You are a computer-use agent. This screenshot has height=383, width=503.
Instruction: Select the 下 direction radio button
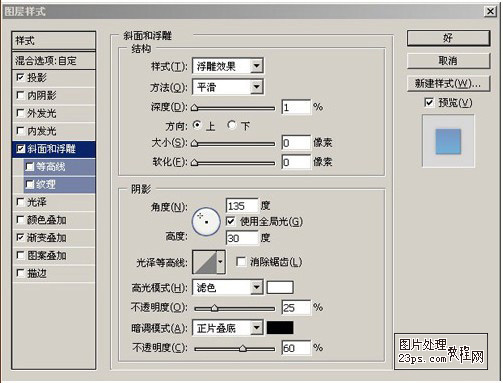point(232,125)
